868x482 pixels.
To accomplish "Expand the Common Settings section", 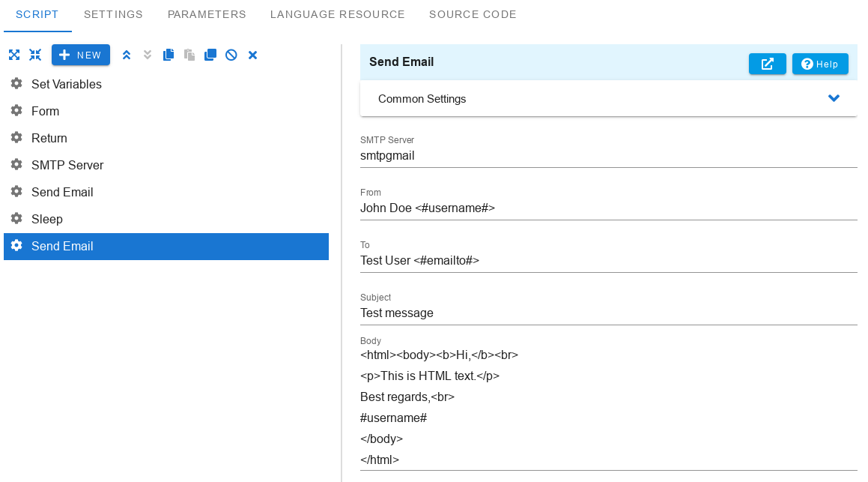I will pos(834,98).
